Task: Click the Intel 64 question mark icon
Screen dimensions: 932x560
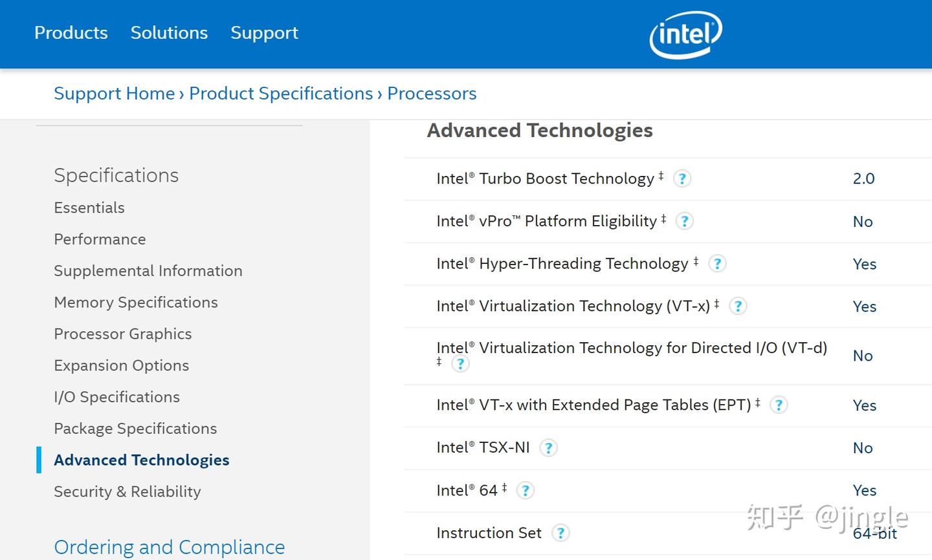Action: click(x=526, y=490)
